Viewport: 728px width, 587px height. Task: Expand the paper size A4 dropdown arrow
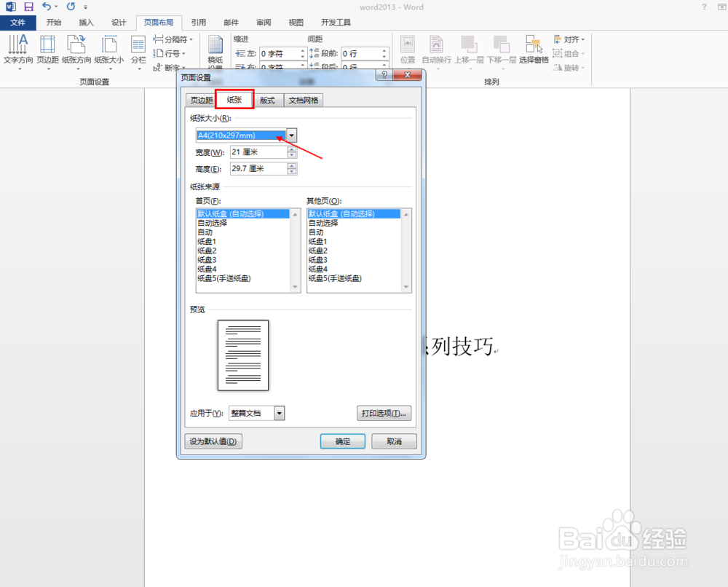click(292, 135)
